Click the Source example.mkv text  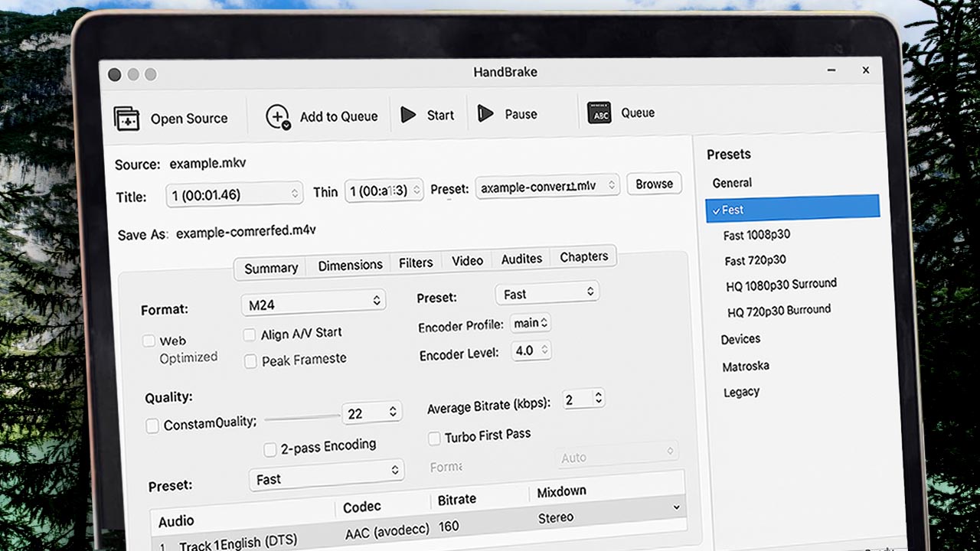pyautogui.click(x=207, y=163)
